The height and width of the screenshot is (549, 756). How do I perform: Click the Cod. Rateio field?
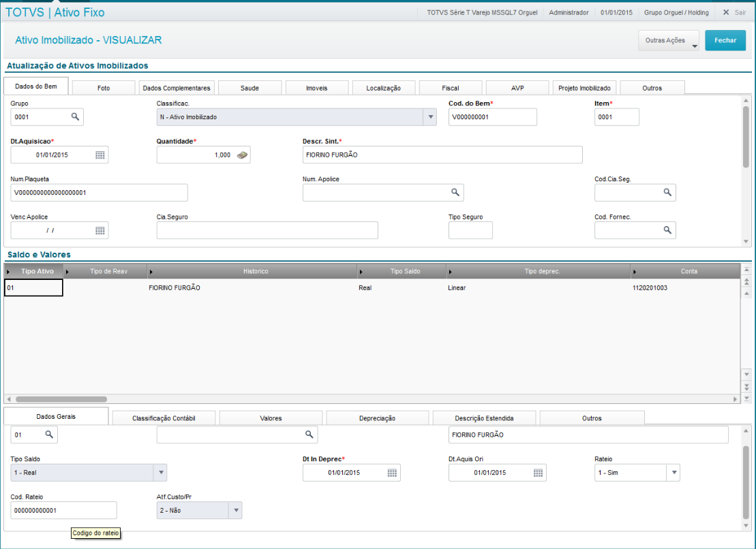click(x=63, y=510)
